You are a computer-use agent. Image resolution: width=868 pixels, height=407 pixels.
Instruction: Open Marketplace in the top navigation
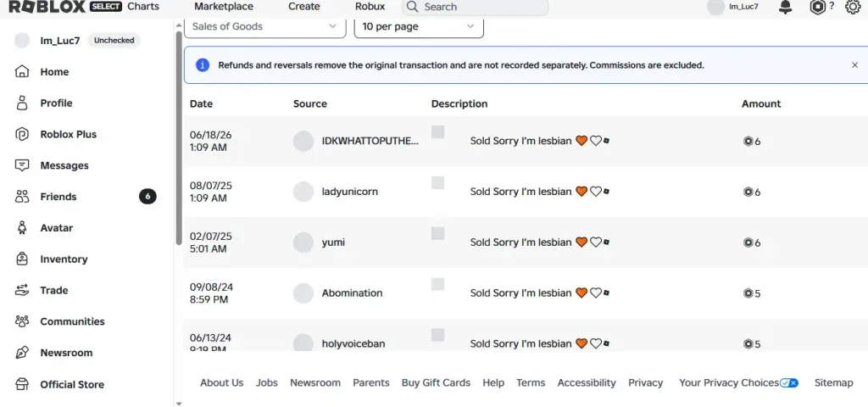[224, 7]
